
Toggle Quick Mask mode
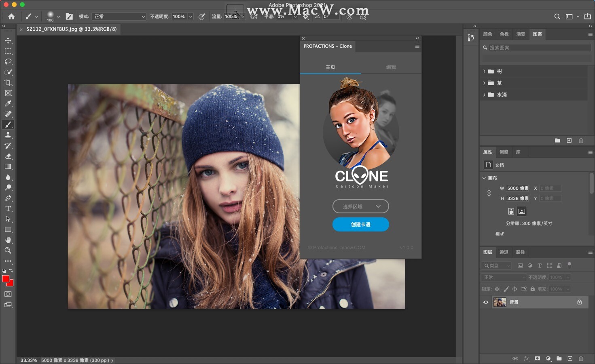click(8, 294)
